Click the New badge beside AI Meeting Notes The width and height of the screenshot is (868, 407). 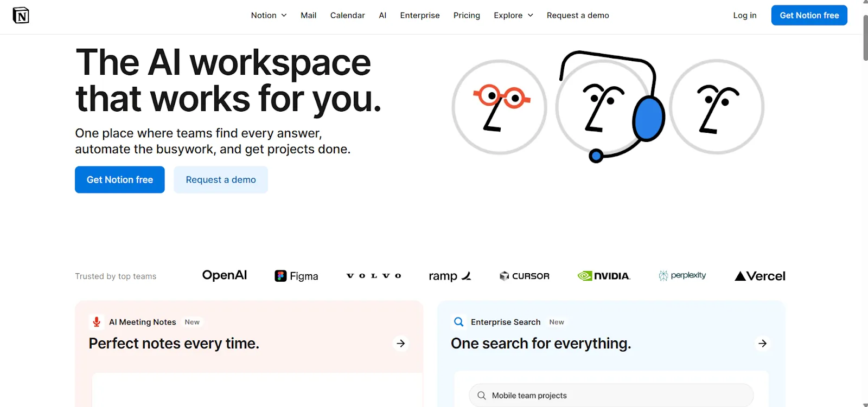[x=192, y=322]
